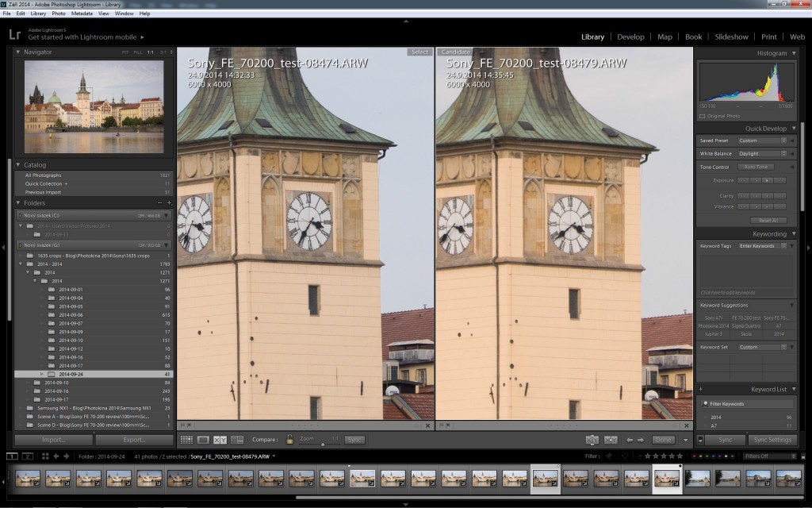
Task: Select previous photo with left arrow
Action: point(630,439)
